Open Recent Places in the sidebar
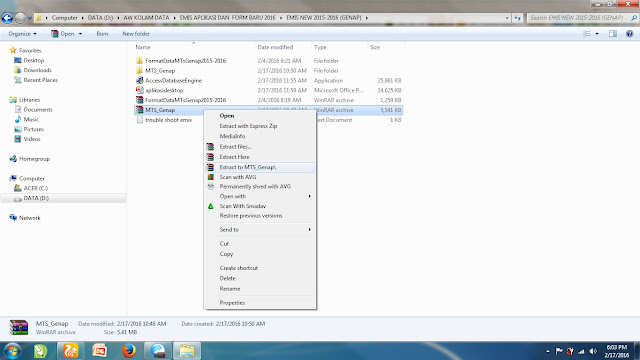 [40, 80]
